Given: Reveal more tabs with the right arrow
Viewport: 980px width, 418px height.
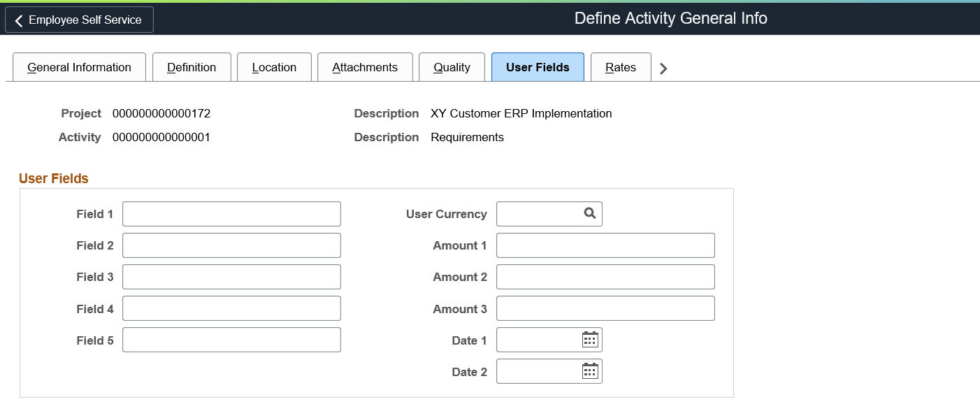Looking at the screenshot, I should tap(663, 68).
